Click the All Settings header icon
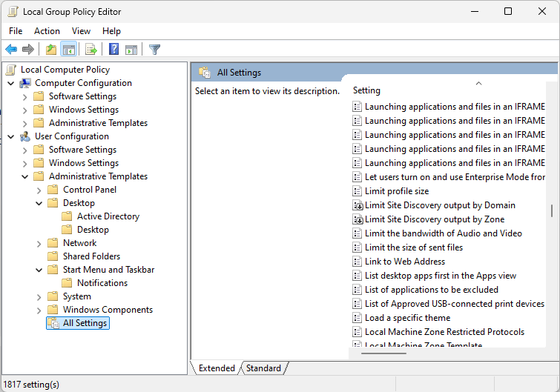This screenshot has height=392, width=560. tap(205, 73)
